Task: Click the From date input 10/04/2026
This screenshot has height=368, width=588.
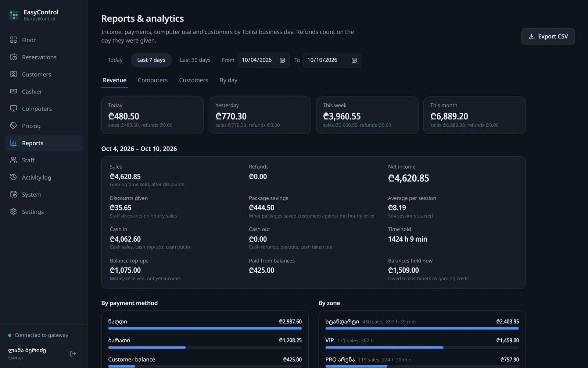Action: (x=263, y=60)
